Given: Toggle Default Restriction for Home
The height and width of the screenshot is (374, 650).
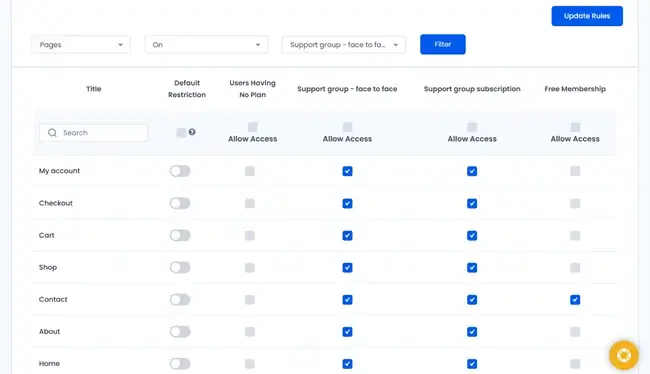Looking at the screenshot, I should pos(180,364).
